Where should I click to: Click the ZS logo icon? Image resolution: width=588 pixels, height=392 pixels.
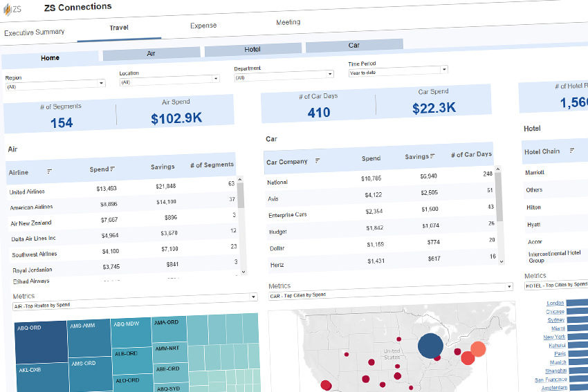12,9
